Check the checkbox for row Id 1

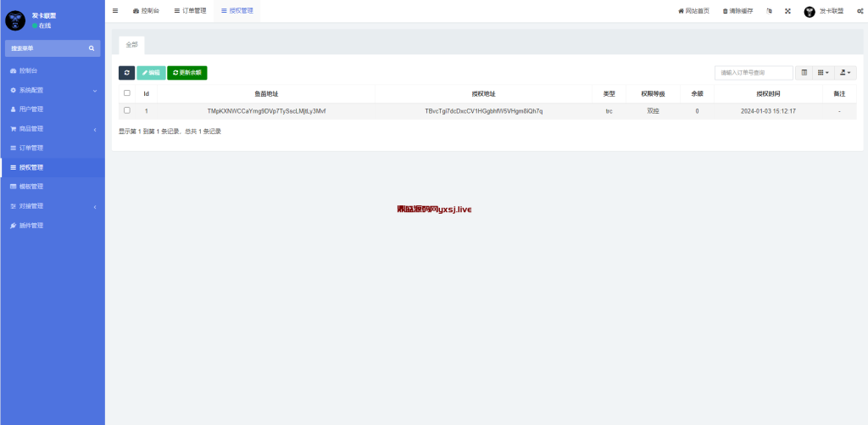click(127, 110)
